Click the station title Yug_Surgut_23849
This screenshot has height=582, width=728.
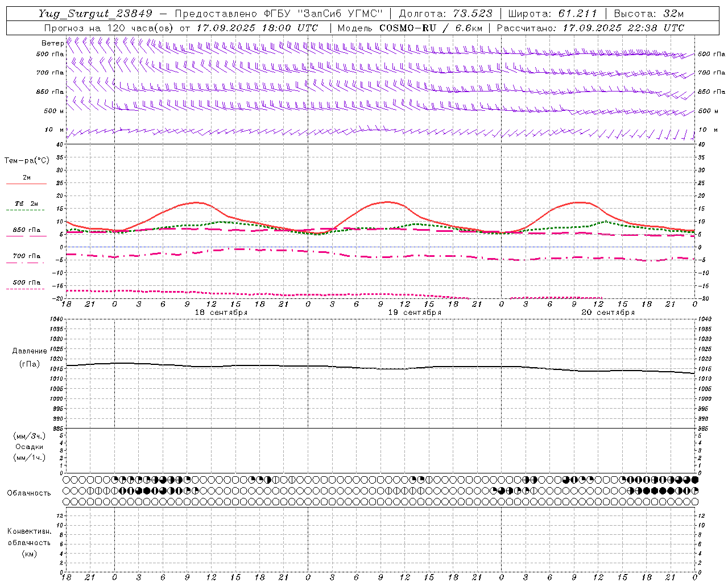click(x=96, y=14)
